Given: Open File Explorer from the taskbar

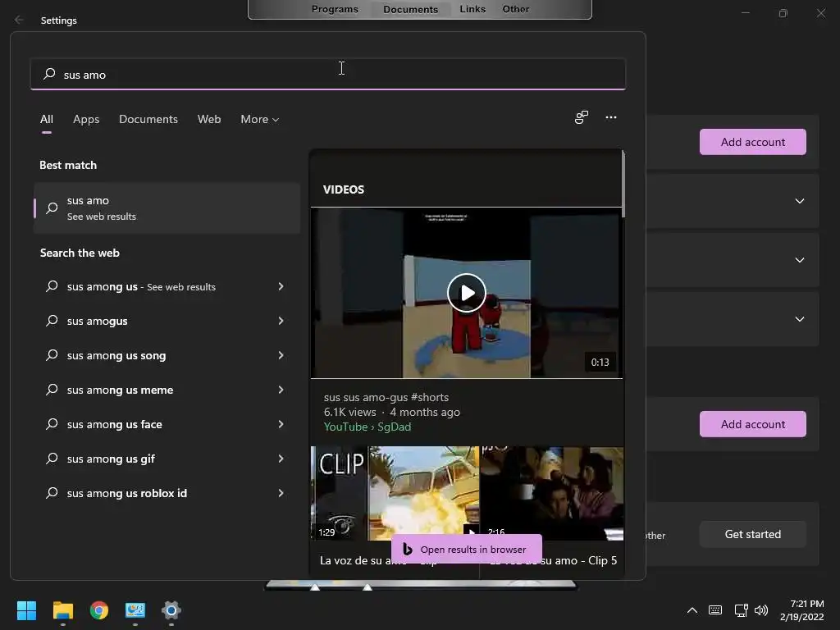Looking at the screenshot, I should click(x=62, y=610).
